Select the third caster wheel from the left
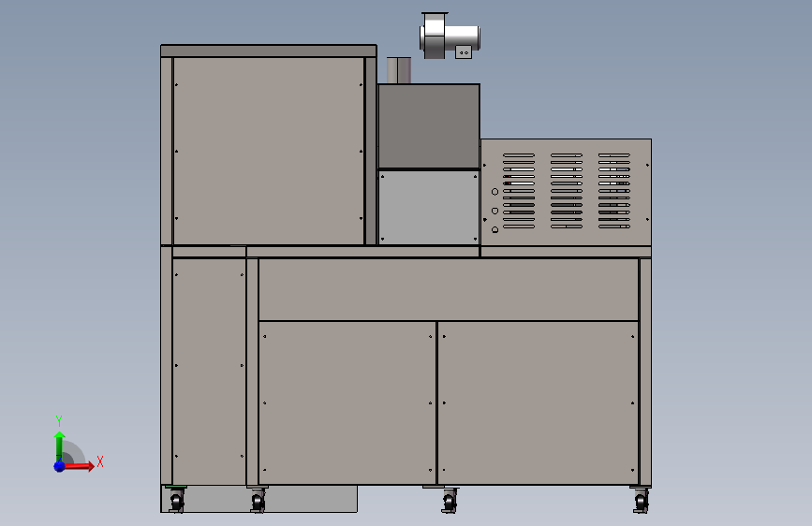Image resolution: width=812 pixels, height=526 pixels. click(450, 500)
